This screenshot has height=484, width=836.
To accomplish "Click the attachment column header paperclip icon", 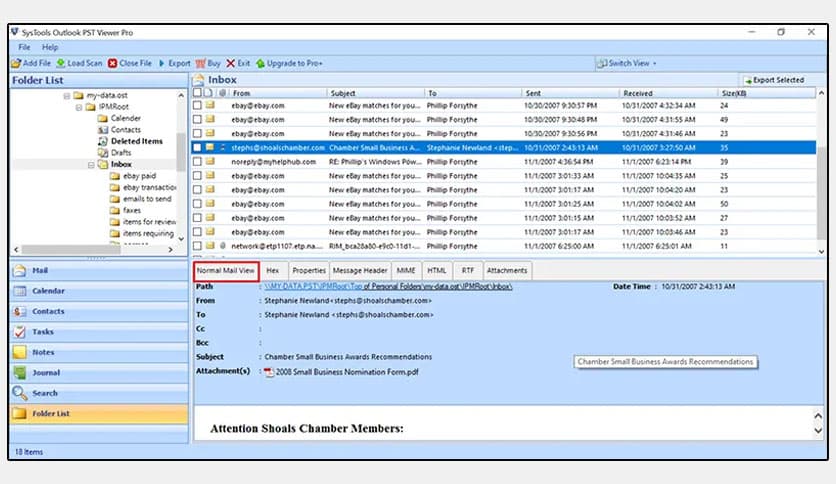I will point(222,93).
